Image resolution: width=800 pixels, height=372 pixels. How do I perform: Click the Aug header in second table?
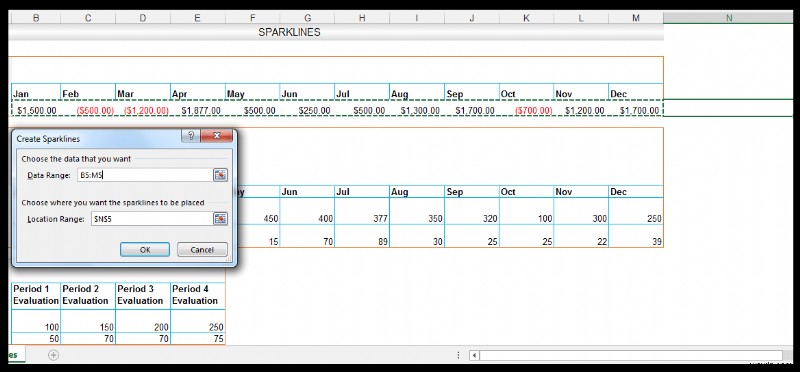(x=417, y=192)
